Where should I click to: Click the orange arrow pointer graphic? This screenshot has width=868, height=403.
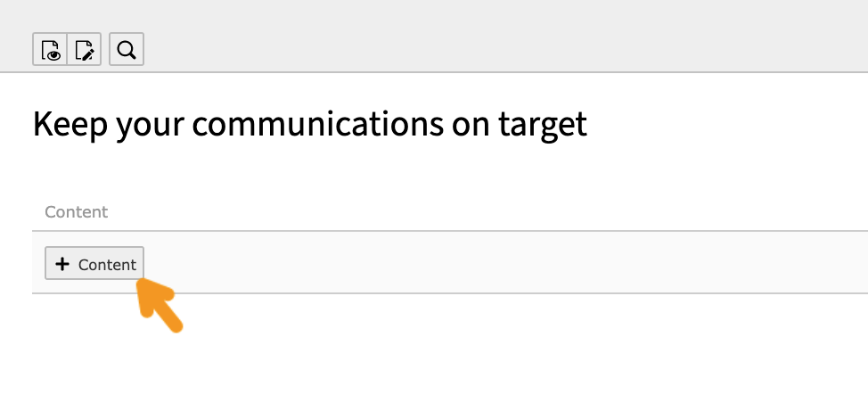[160, 304]
